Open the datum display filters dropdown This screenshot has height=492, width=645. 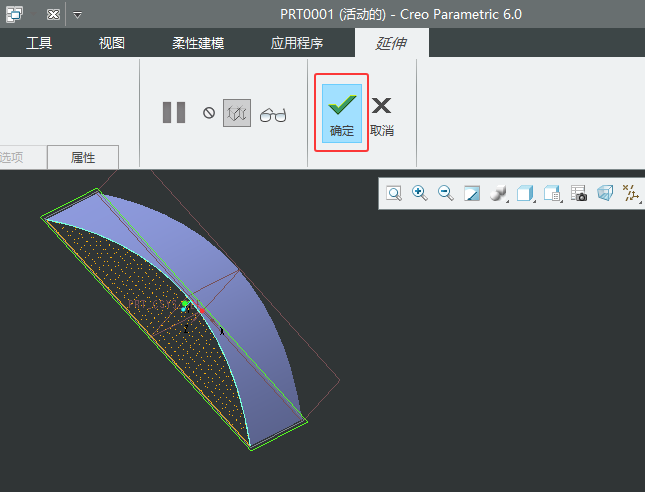(631, 193)
